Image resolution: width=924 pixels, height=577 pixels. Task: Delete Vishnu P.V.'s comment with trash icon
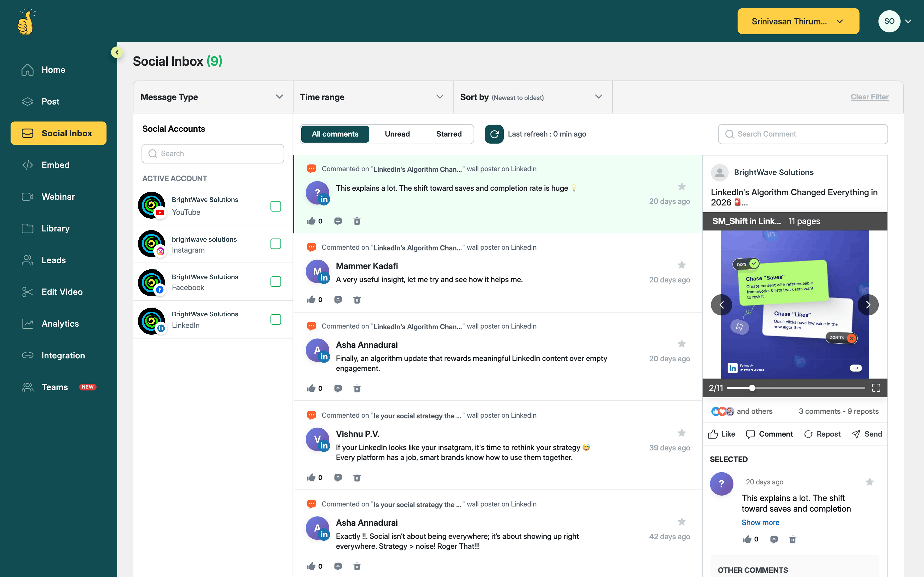pyautogui.click(x=357, y=477)
